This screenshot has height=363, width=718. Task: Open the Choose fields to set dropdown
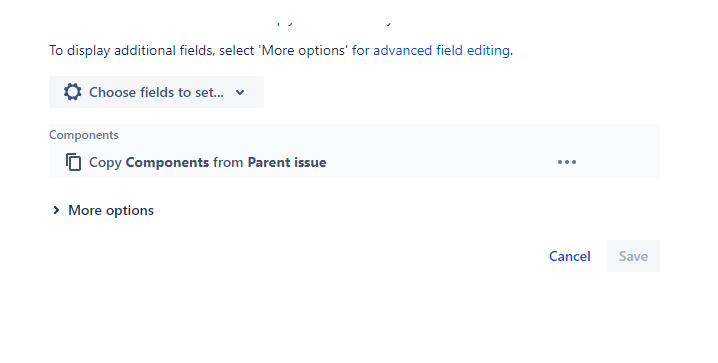[x=156, y=92]
